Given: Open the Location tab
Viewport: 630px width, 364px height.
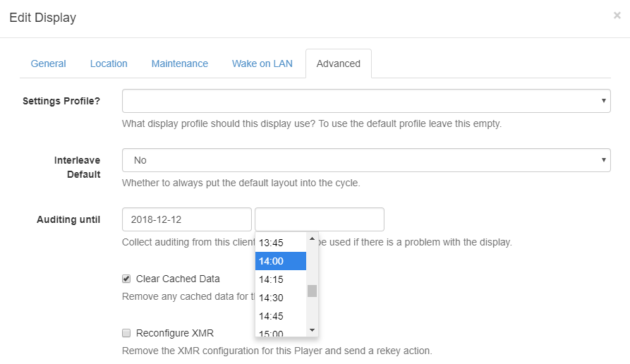Looking at the screenshot, I should [x=109, y=63].
